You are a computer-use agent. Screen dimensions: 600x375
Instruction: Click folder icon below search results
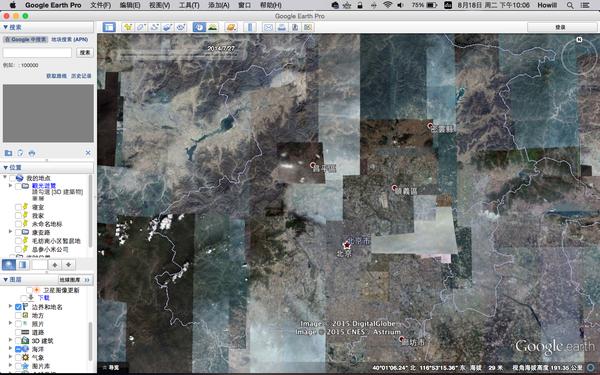8,153
